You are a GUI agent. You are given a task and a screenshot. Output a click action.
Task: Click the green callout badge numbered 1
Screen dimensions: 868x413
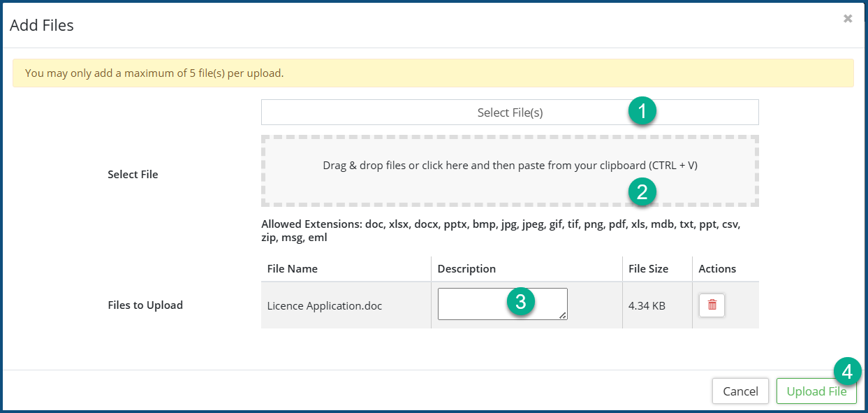coord(642,111)
